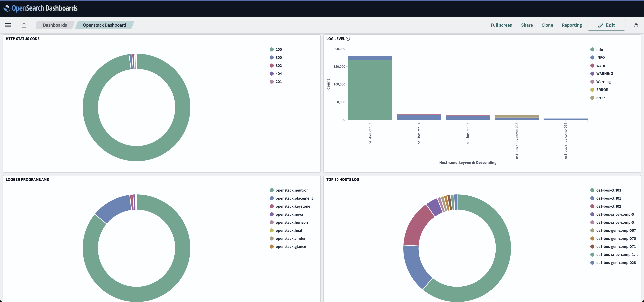Enter Full screen mode
This screenshot has height=302, width=644.
501,25
